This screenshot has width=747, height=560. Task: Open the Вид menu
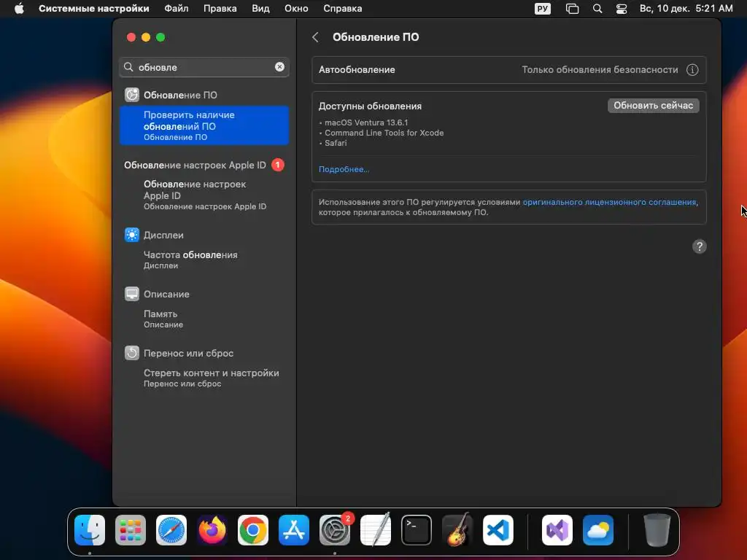coord(260,9)
